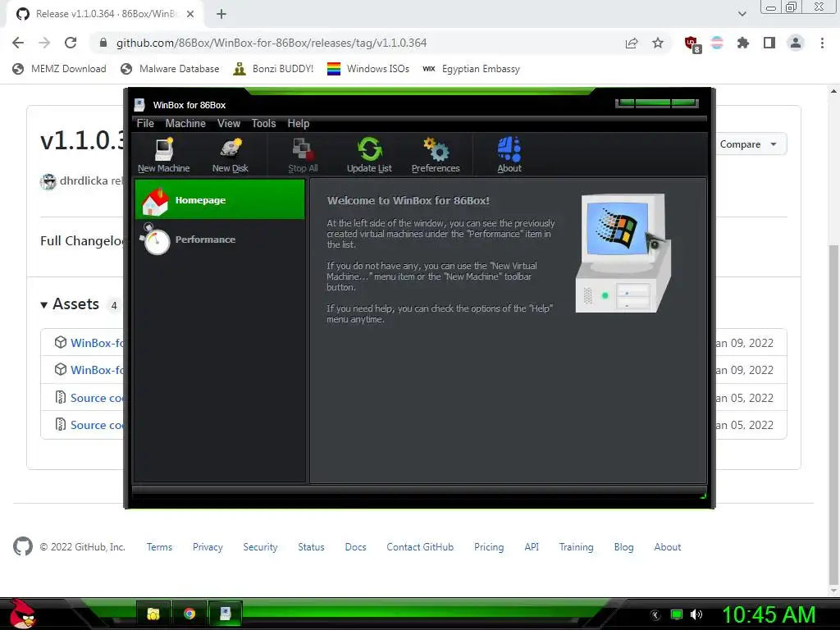
Task: Click the second Source code asset link
Action: tap(97, 425)
